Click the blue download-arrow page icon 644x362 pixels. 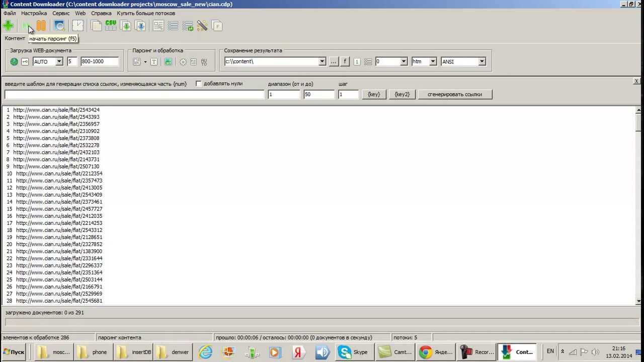140,26
